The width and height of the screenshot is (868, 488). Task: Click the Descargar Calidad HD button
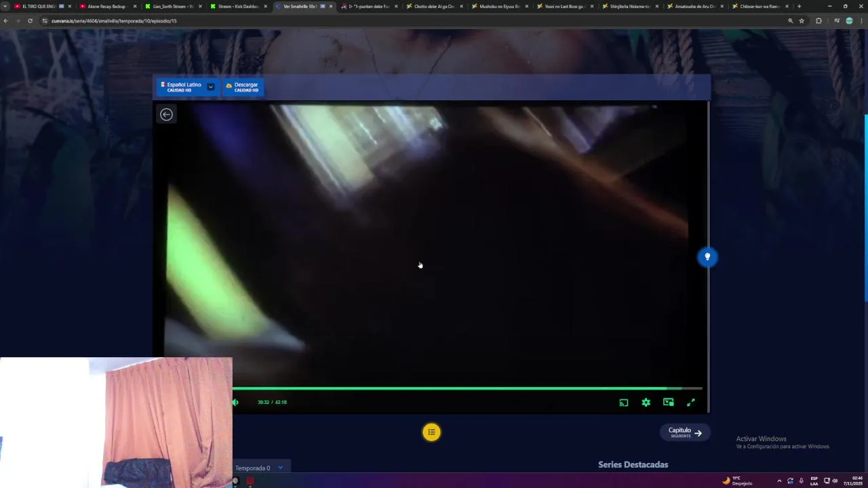tap(243, 87)
